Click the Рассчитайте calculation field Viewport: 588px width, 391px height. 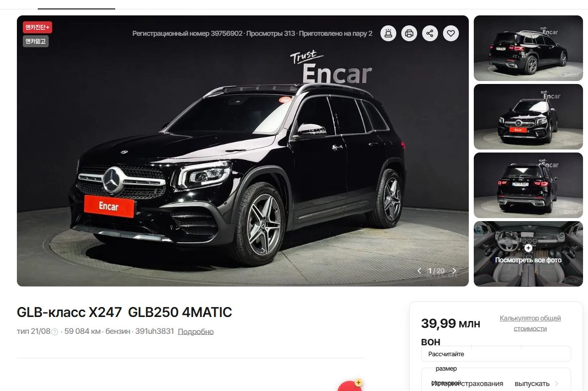pos(496,354)
